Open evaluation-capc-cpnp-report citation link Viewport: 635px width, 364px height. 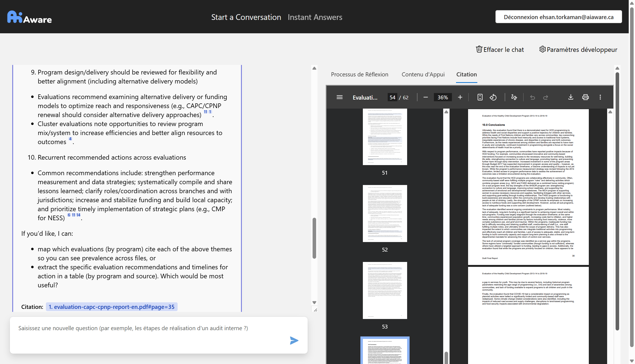tap(111, 307)
